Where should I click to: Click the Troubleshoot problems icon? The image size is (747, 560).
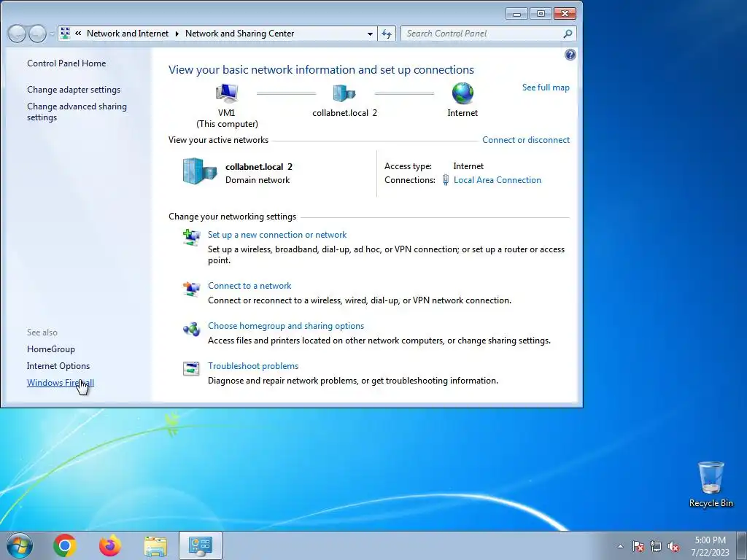(x=192, y=368)
